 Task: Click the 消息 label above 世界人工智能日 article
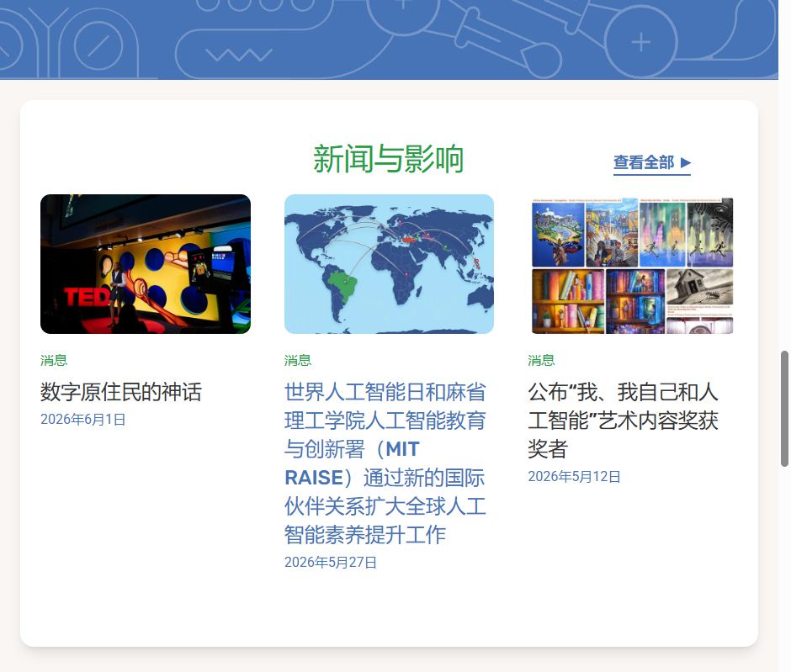(298, 360)
